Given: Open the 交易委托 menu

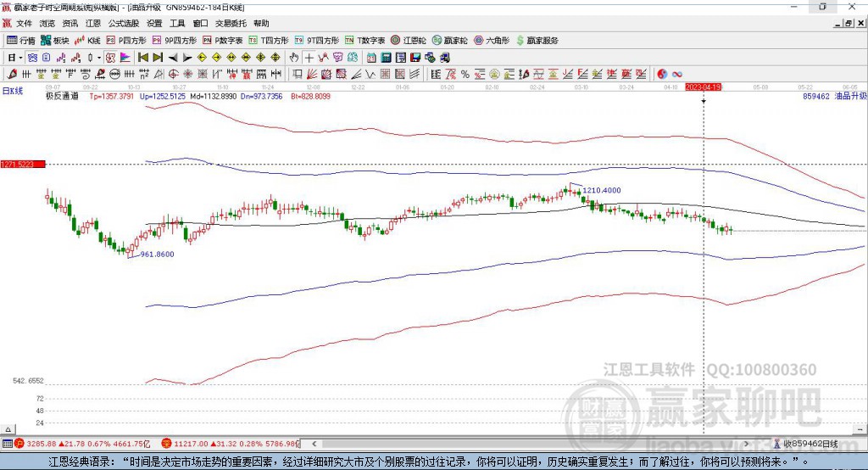Looking at the screenshot, I should 231,23.
